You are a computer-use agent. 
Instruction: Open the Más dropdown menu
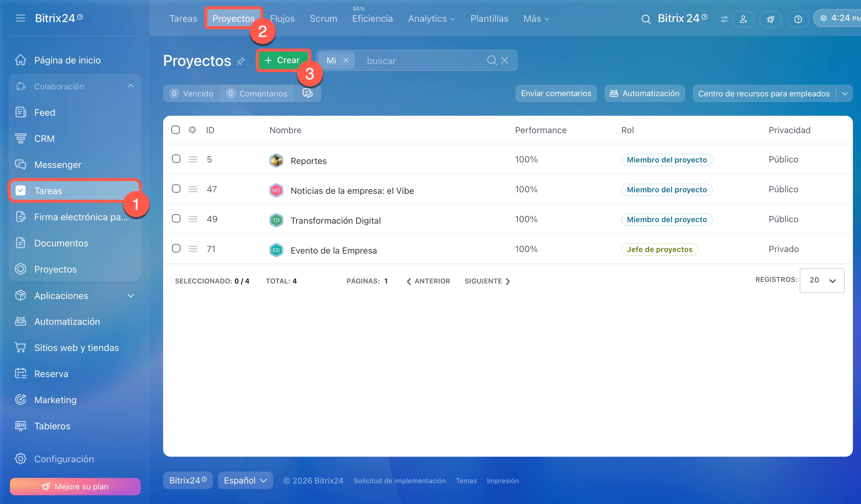pos(536,18)
